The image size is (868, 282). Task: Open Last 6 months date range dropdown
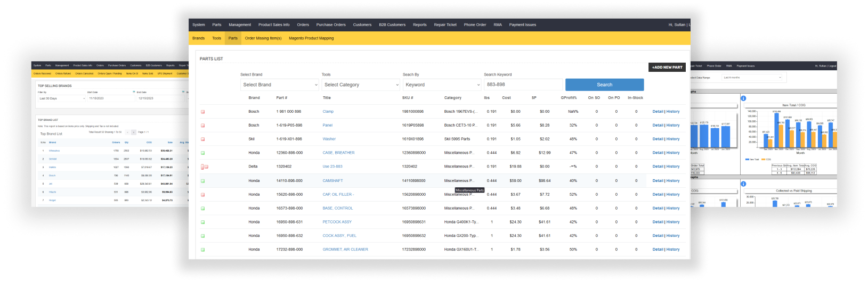752,78
